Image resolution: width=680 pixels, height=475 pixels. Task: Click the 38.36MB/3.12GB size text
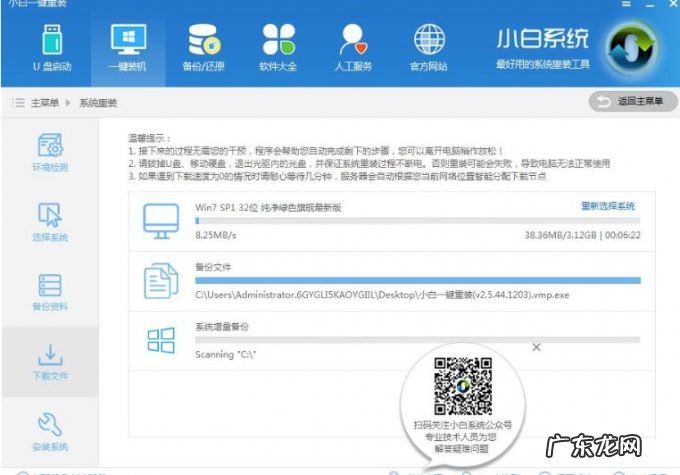pos(560,235)
